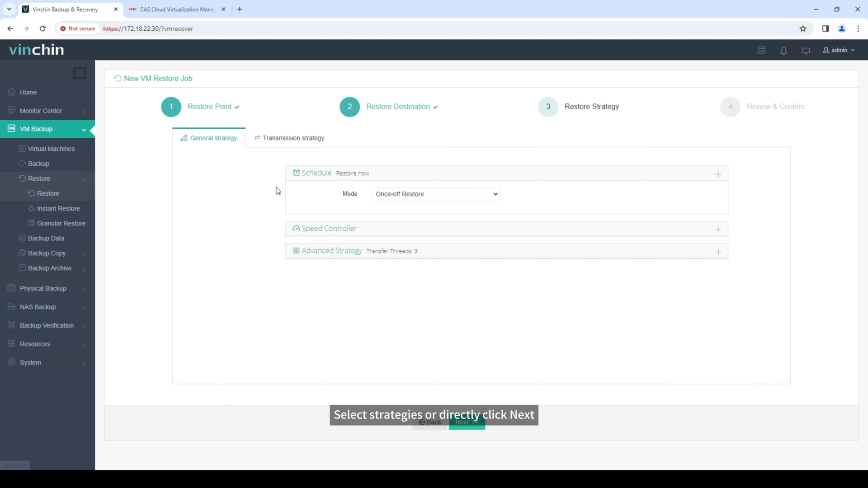Expand Physical Backup menu

[47, 288]
